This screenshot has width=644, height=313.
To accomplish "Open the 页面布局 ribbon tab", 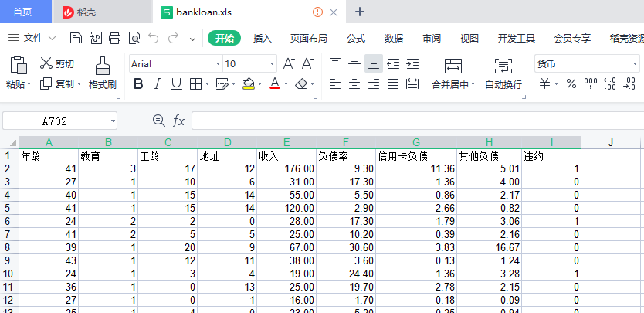I will coord(308,38).
